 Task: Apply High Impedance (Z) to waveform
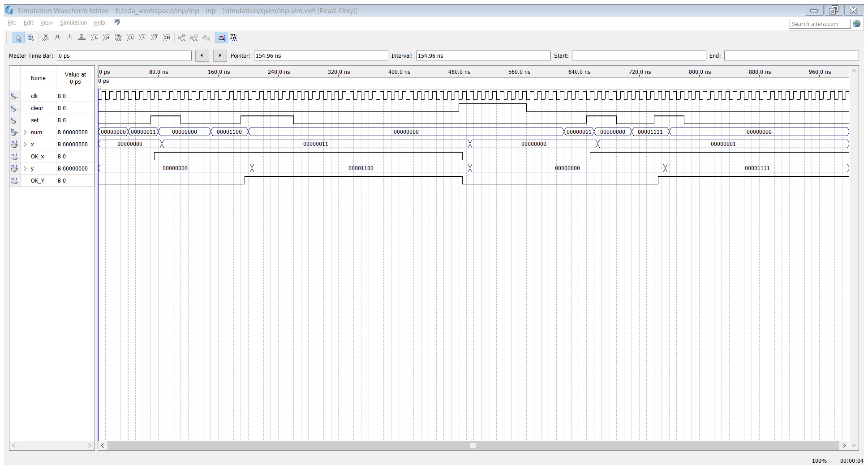click(x=82, y=38)
